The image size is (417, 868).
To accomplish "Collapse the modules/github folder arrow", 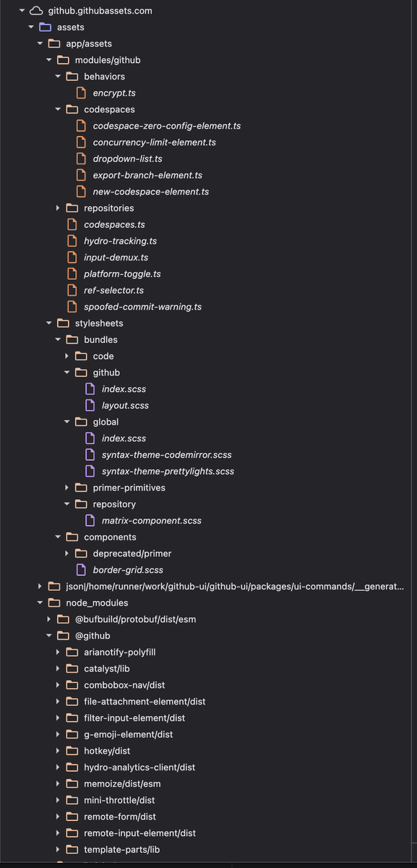I will pyautogui.click(x=49, y=61).
